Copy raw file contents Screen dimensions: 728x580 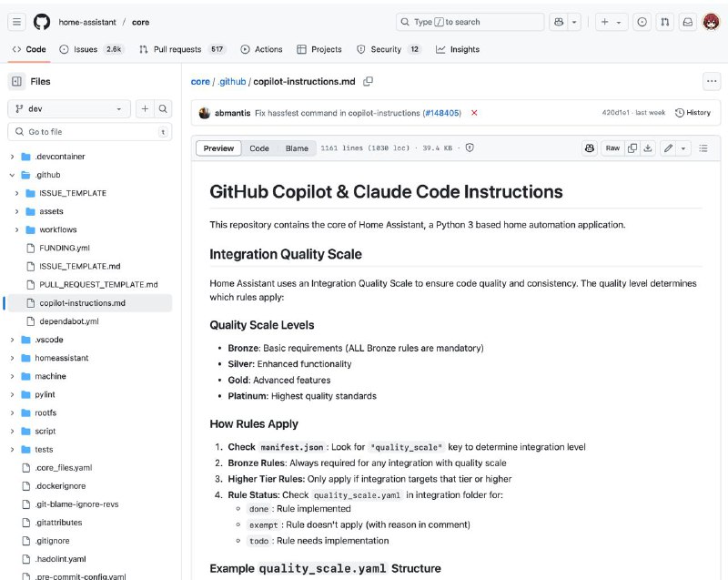[x=632, y=148]
